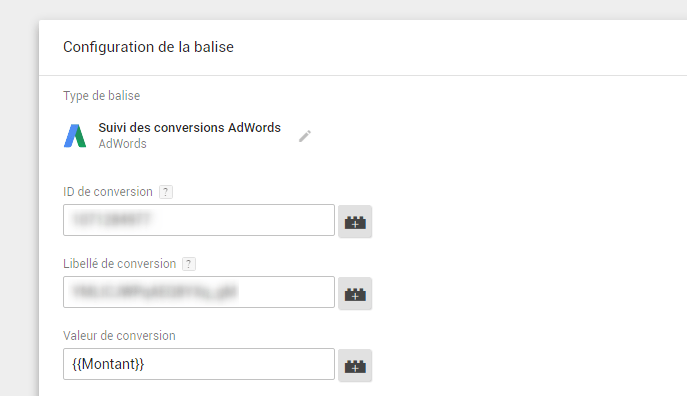Show help for ID de conversion
Image resolution: width=687 pixels, height=396 pixels.
coord(166,192)
